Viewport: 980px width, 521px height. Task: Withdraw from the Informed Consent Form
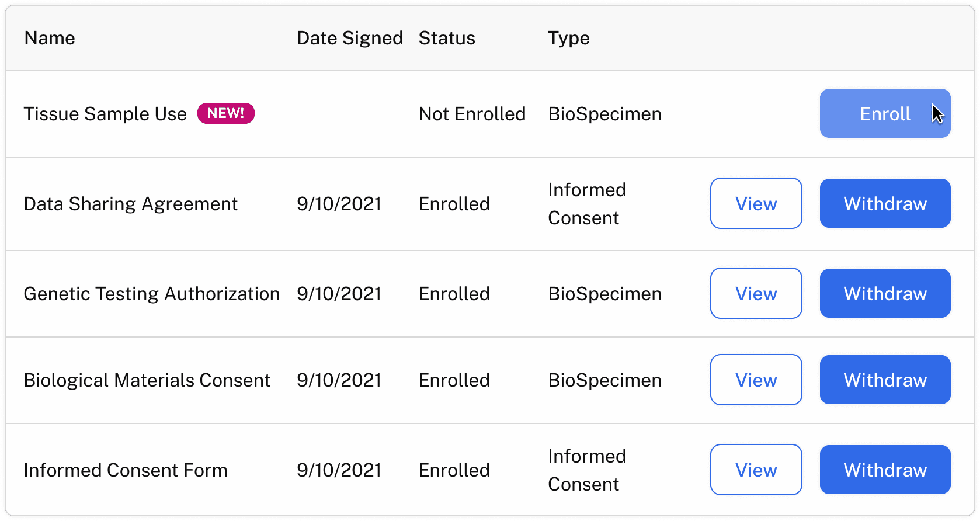(x=885, y=470)
